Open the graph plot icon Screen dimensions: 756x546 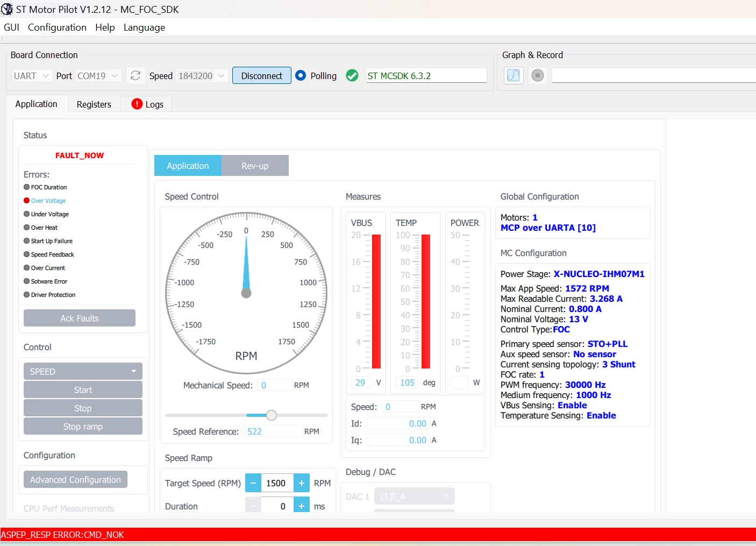pyautogui.click(x=513, y=75)
